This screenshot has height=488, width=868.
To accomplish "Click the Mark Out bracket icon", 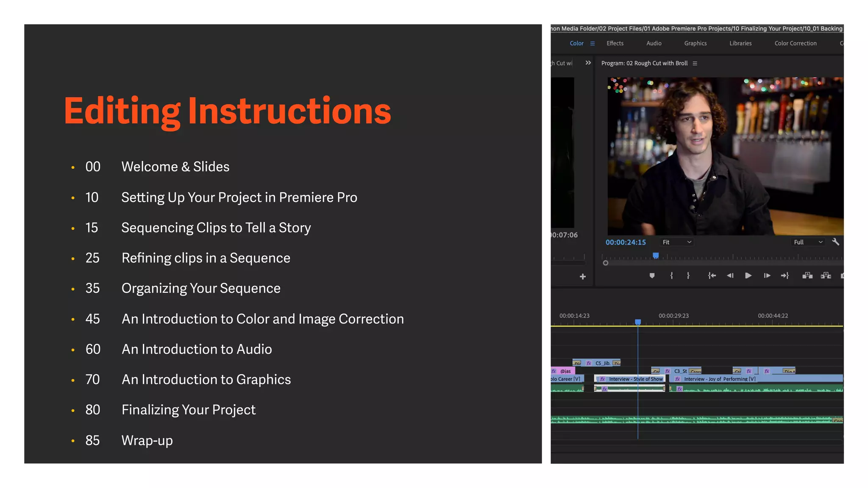I will (688, 276).
